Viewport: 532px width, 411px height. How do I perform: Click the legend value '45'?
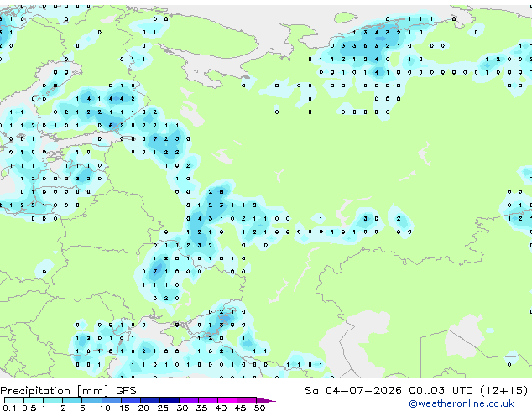point(240,408)
